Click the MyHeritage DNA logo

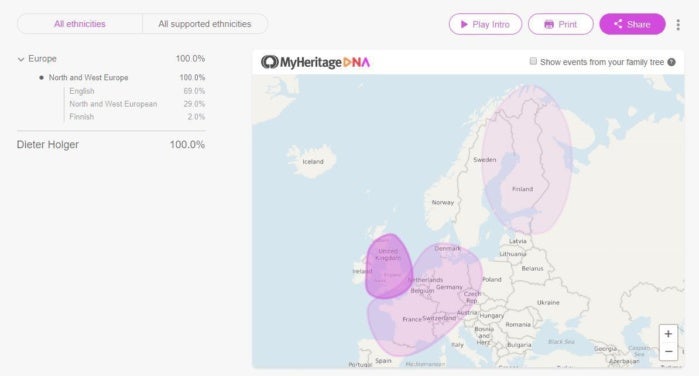pyautogui.click(x=316, y=62)
